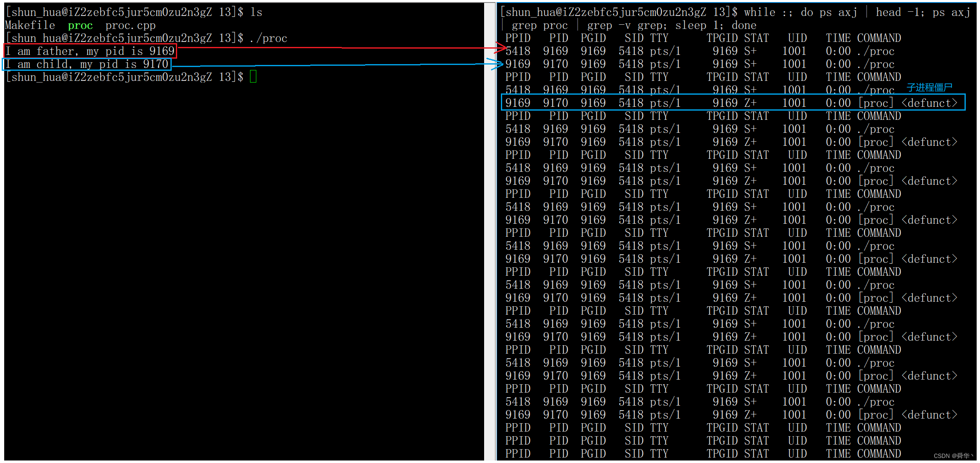The width and height of the screenshot is (980, 463).
Task: Select "I am father, my pid is 9169" line
Action: pyautogui.click(x=90, y=51)
